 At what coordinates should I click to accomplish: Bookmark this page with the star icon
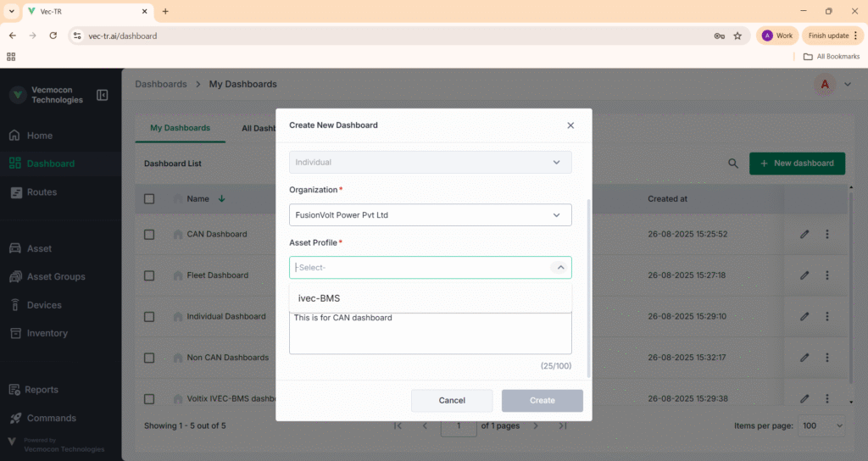coord(737,36)
